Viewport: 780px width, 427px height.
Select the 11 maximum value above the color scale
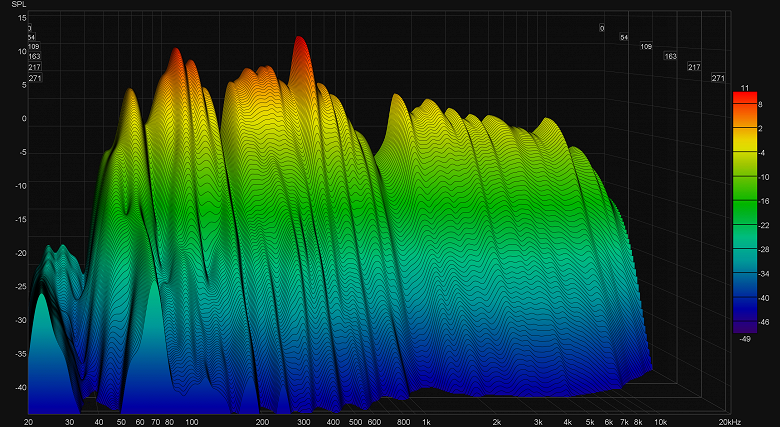click(x=745, y=88)
